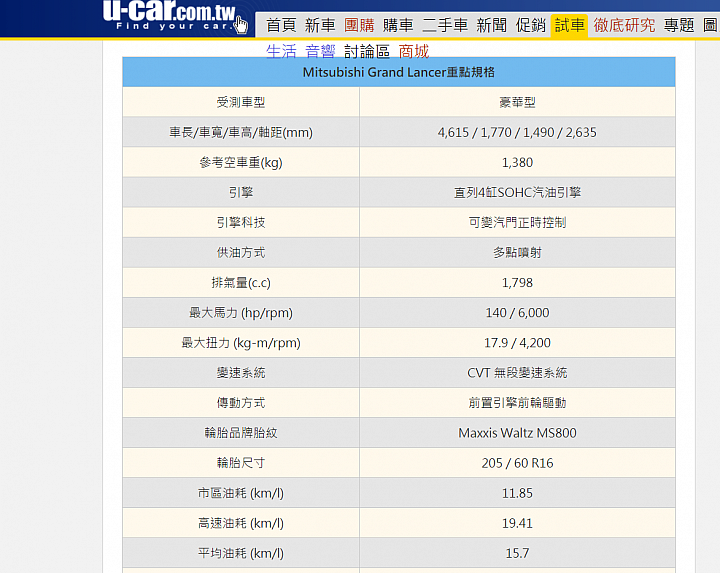Click the 最大馬力 (hp/rpm) label

pyautogui.click(x=241, y=313)
